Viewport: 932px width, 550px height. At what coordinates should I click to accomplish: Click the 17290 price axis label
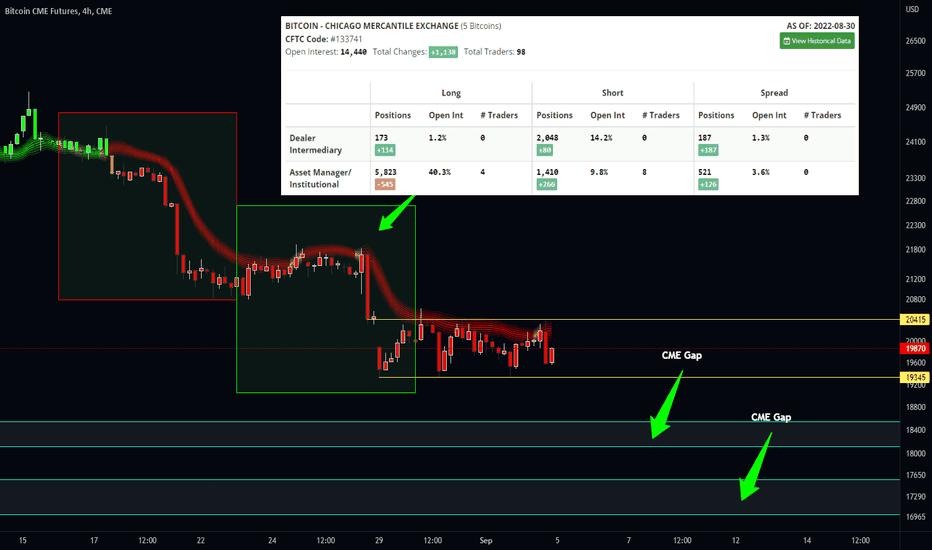915,496
